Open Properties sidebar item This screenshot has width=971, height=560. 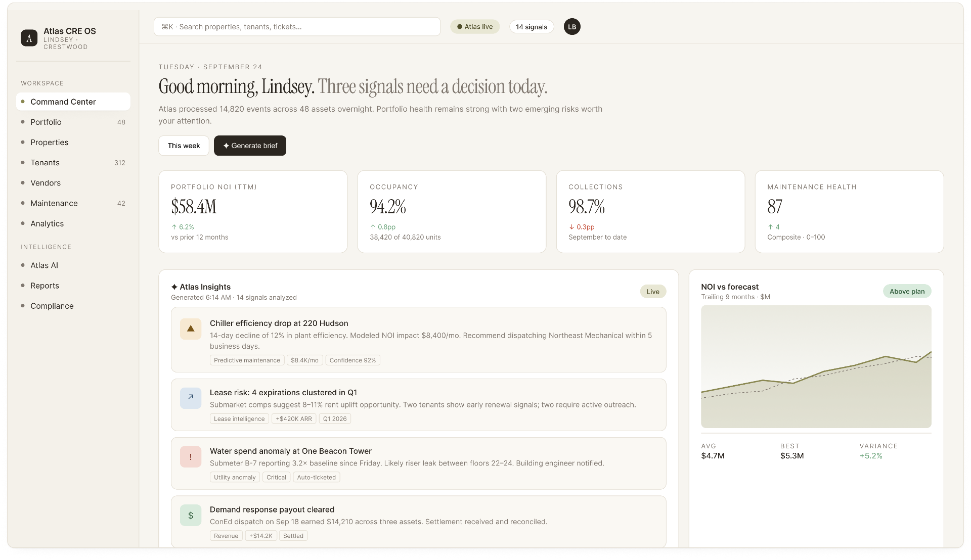(x=73, y=143)
